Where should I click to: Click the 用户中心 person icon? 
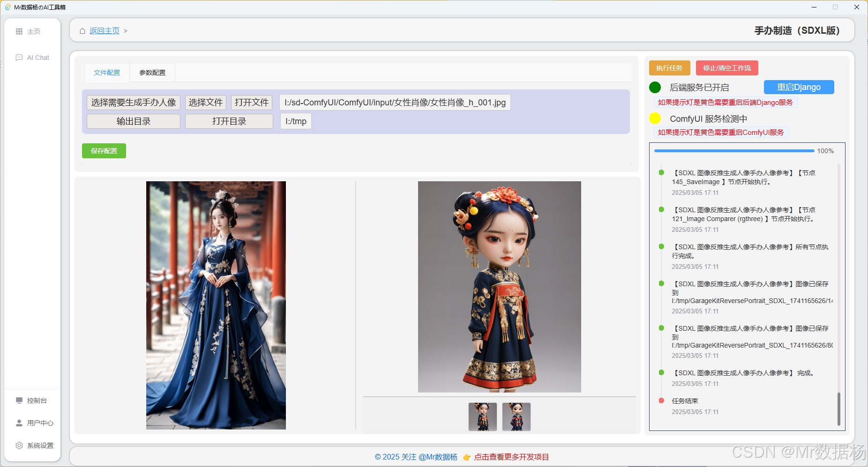[x=19, y=423]
